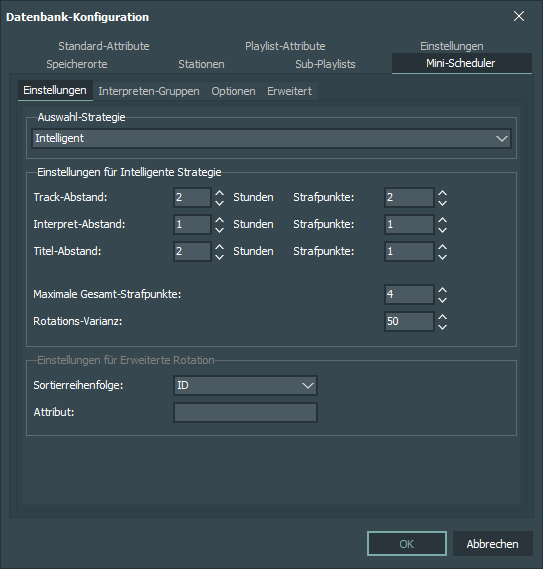543x569 pixels.
Task: Increase Track-Abstand hours with up arrow
Action: [219, 193]
